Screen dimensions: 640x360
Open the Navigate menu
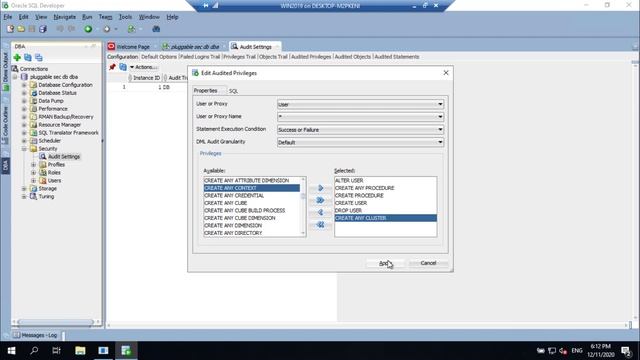click(x=64, y=17)
